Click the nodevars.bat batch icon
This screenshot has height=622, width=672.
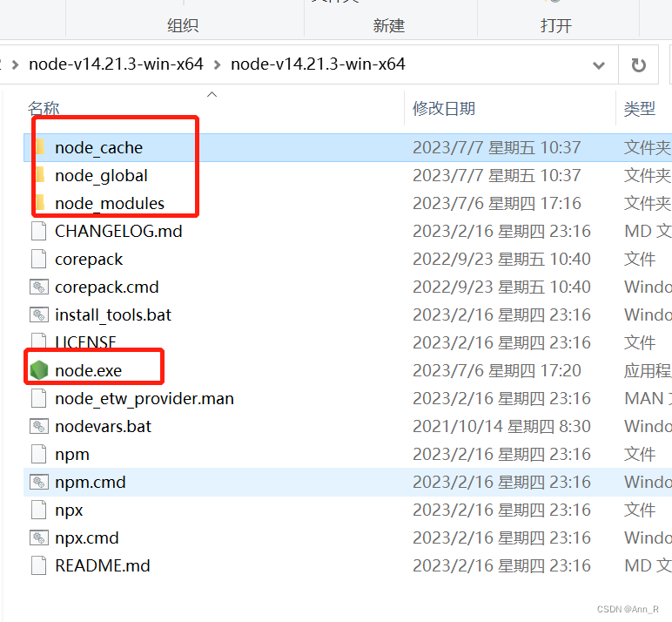click(38, 426)
